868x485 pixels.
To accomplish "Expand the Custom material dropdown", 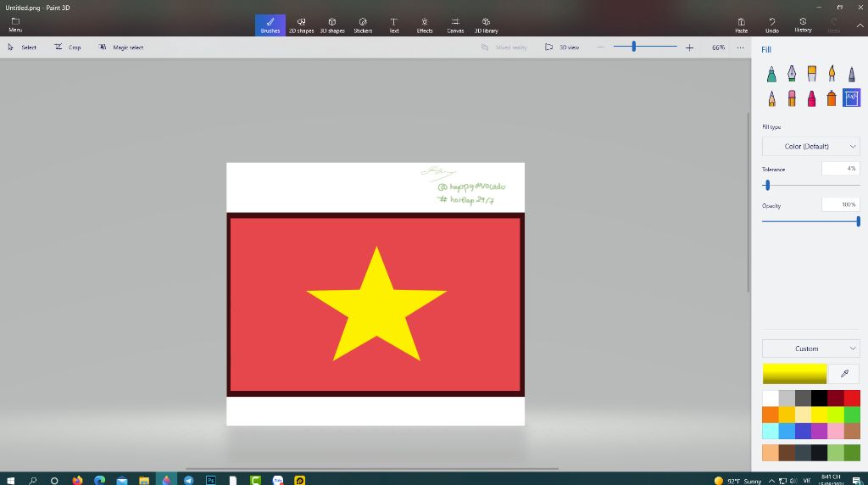I will click(x=811, y=348).
